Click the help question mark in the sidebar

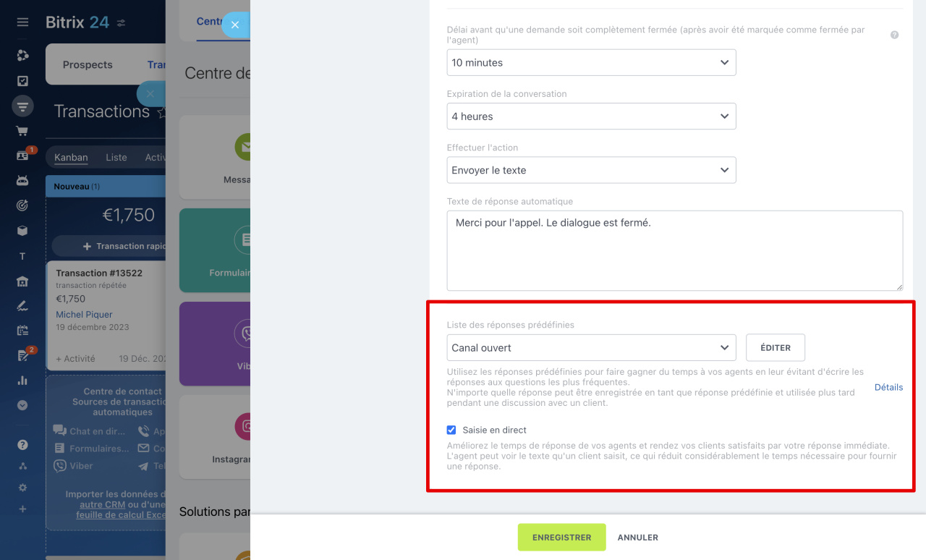(x=22, y=445)
